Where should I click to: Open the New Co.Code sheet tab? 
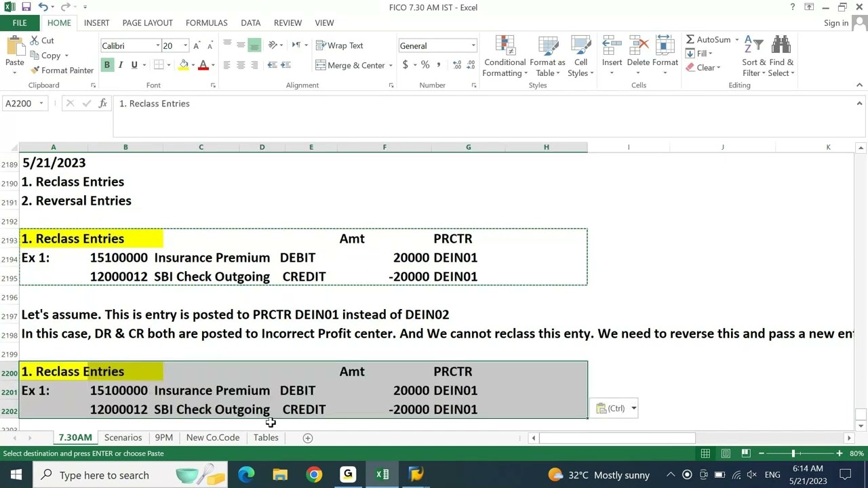point(212,438)
